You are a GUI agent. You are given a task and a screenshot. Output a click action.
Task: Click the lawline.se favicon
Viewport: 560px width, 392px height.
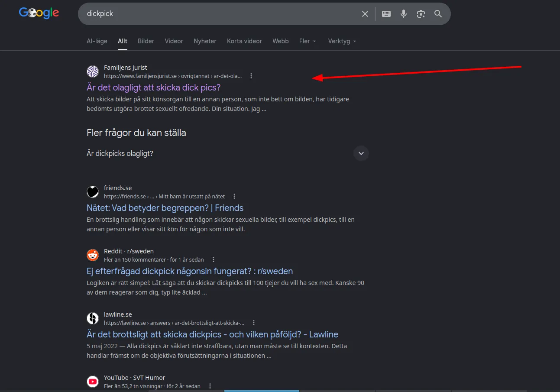point(93,318)
